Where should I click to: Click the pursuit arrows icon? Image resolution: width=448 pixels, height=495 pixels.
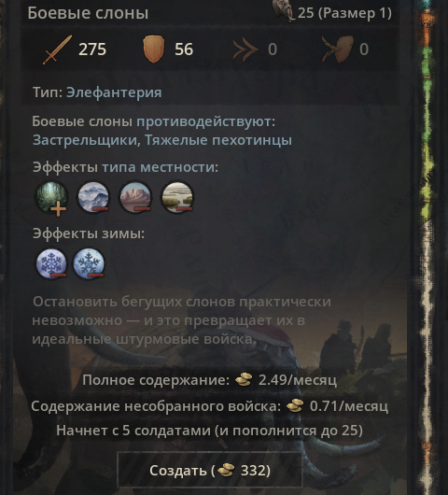245,49
